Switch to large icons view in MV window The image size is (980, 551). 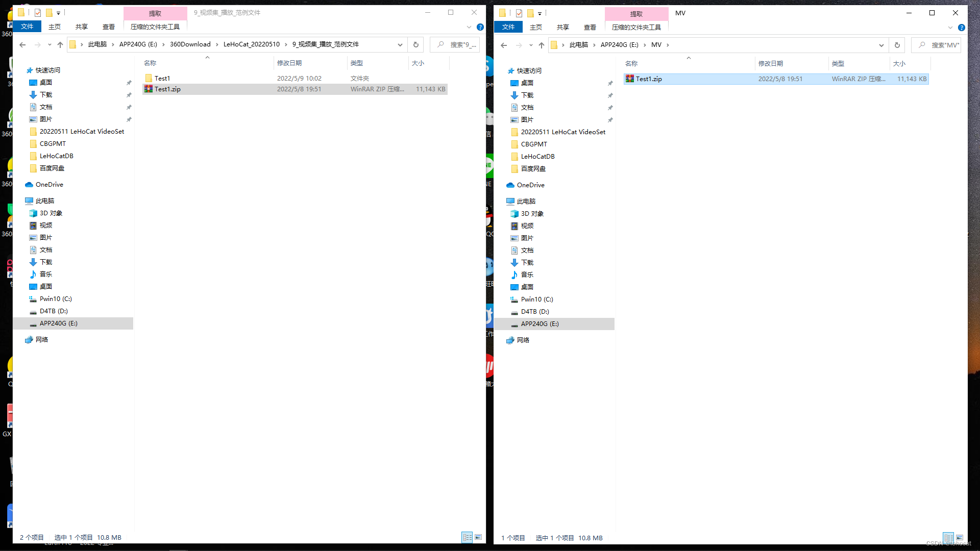point(960,538)
